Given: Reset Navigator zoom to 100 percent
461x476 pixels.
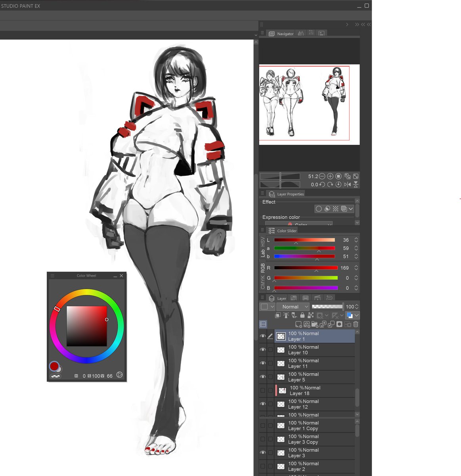Looking at the screenshot, I should click(338, 177).
